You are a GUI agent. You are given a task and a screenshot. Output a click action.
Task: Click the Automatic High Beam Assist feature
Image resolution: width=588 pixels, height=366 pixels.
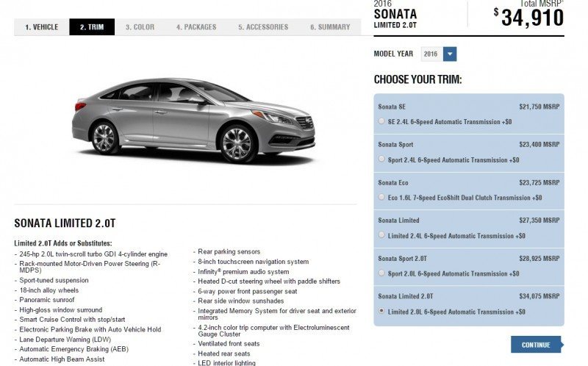pyautogui.click(x=62, y=359)
